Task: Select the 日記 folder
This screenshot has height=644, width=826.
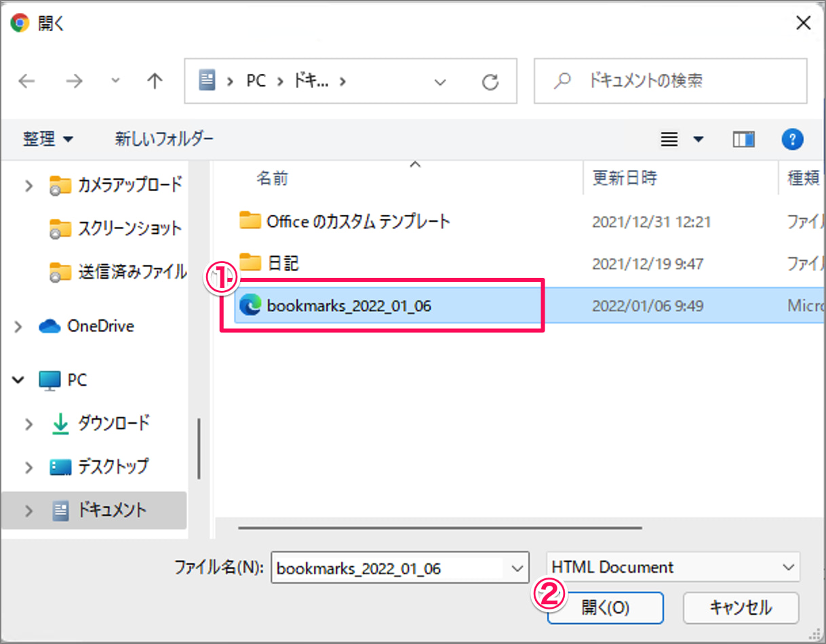Action: [283, 263]
